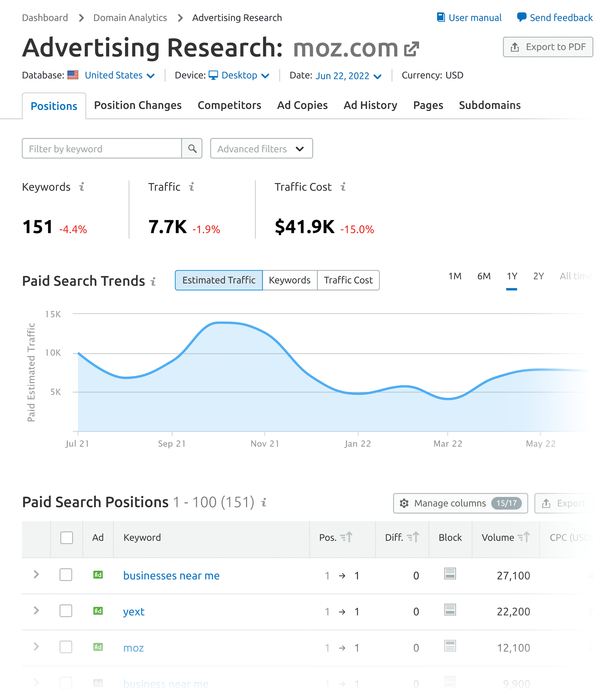The height and width of the screenshot is (700, 616).
Task: Click the 27,100 volume value
Action: pos(513,576)
